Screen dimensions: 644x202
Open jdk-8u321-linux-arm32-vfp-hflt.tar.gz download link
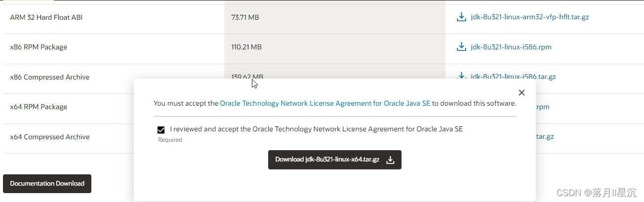(530, 17)
